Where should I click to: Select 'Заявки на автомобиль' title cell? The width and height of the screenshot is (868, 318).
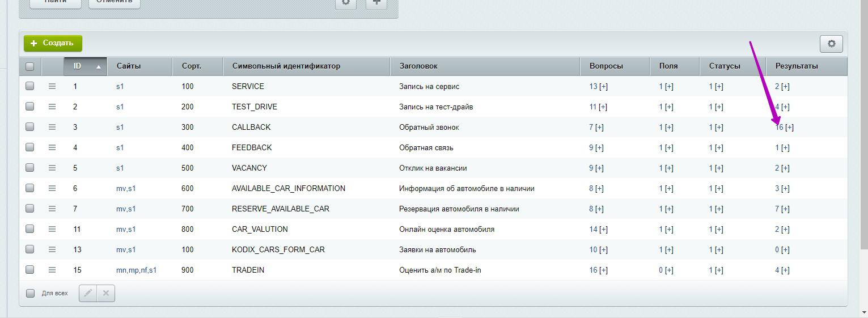click(x=438, y=250)
